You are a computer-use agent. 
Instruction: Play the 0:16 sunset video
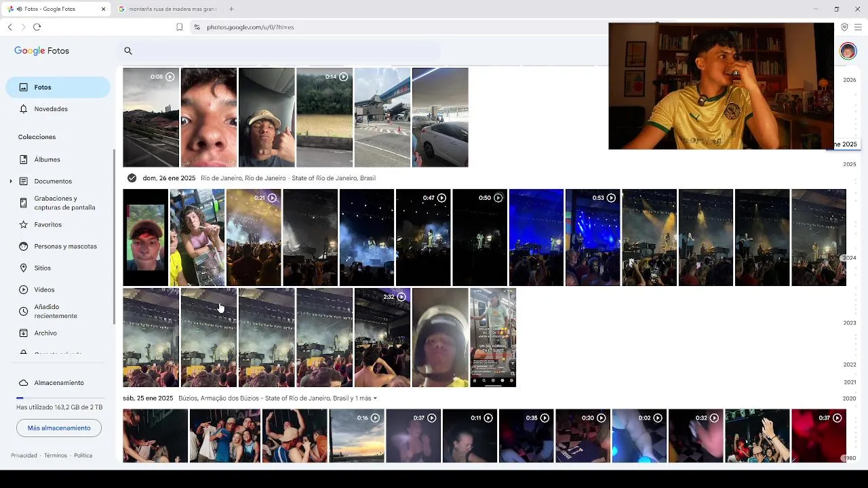point(356,436)
